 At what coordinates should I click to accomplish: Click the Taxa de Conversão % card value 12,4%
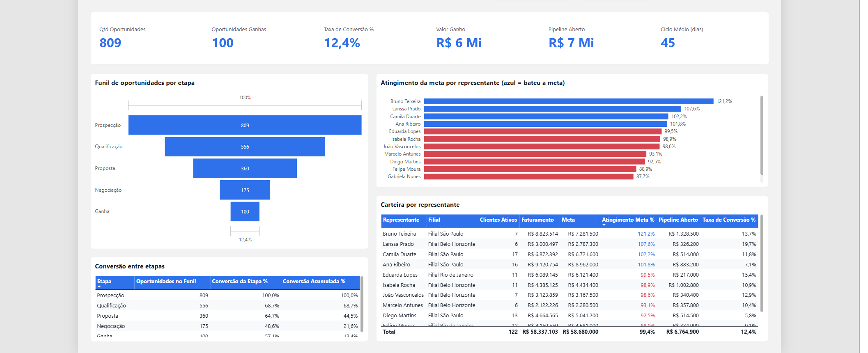pyautogui.click(x=342, y=43)
